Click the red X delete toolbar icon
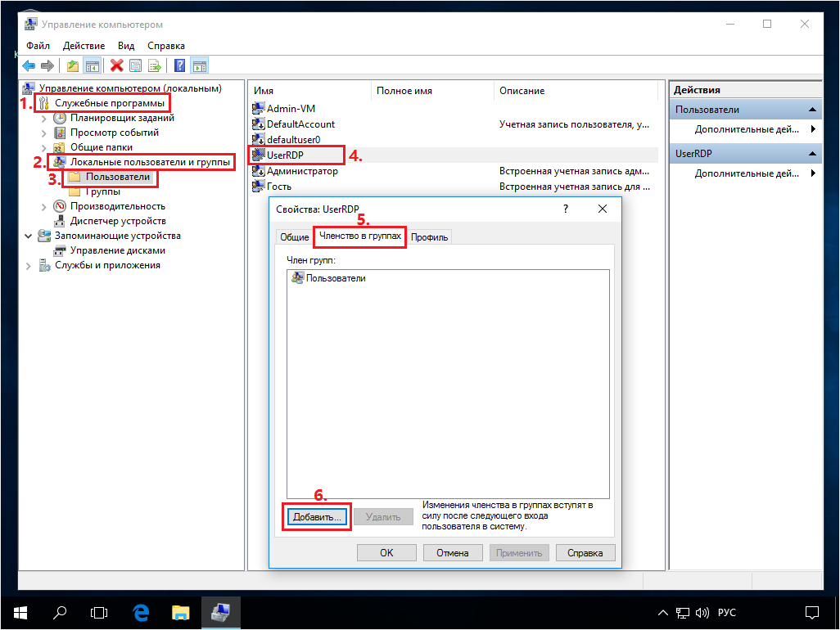 tap(116, 65)
